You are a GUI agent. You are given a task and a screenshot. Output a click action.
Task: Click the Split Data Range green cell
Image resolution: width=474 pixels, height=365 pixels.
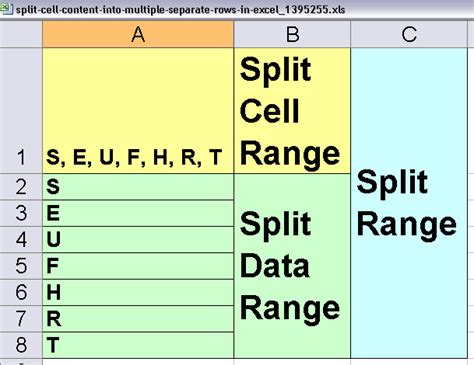click(292, 266)
